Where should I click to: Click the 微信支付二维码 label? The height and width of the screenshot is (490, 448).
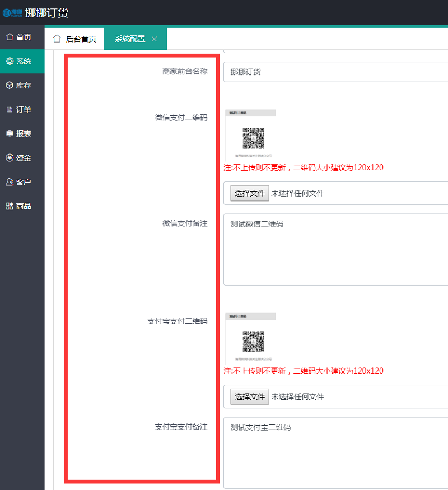pyautogui.click(x=181, y=118)
